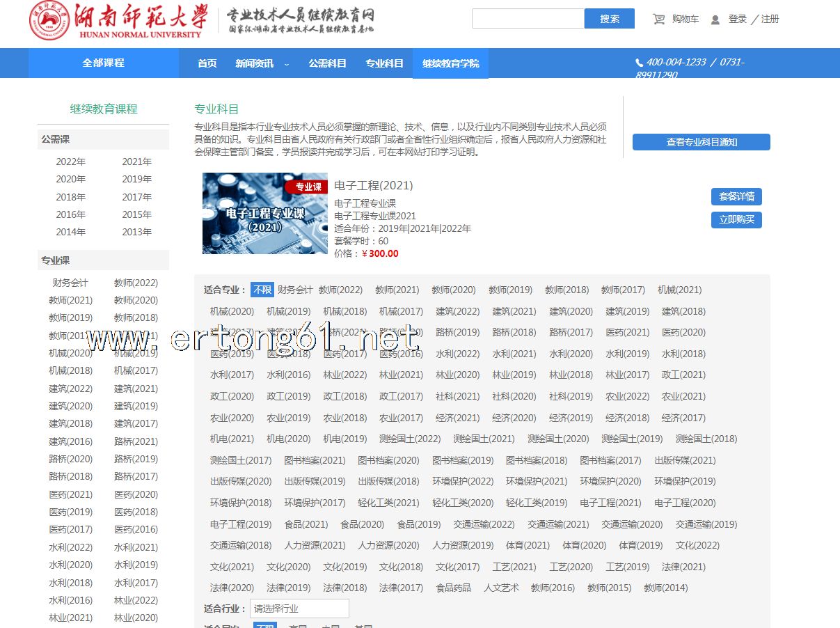
Task: Switch to the 继续教育学院 tab
Action: (x=450, y=63)
